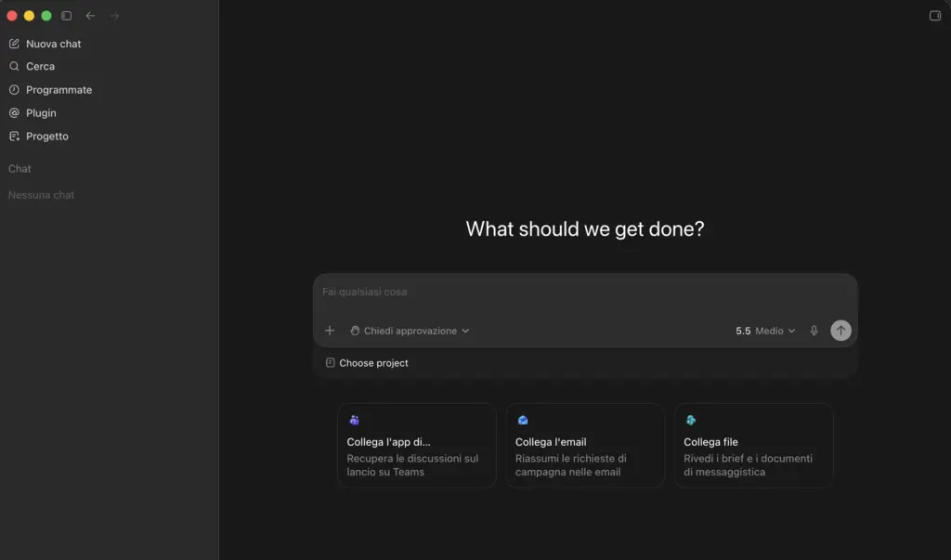Go back with the left arrow
This screenshot has height=560, width=951.
(x=90, y=16)
